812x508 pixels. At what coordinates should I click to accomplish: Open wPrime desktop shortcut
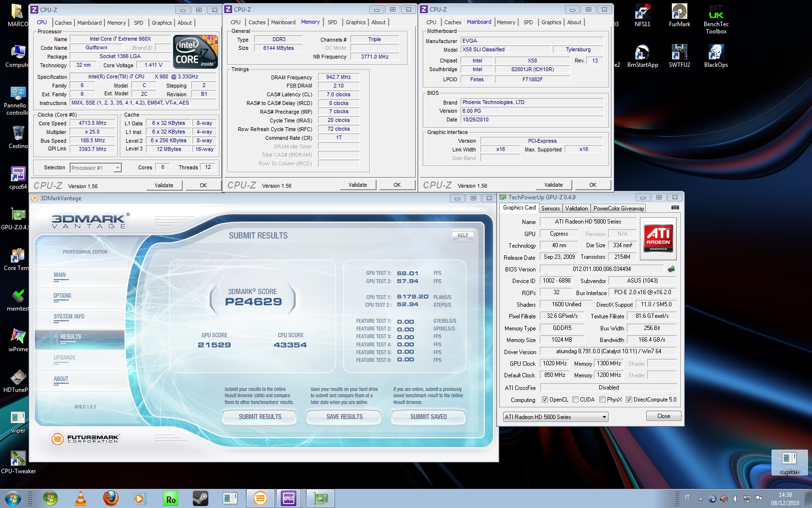click(18, 341)
